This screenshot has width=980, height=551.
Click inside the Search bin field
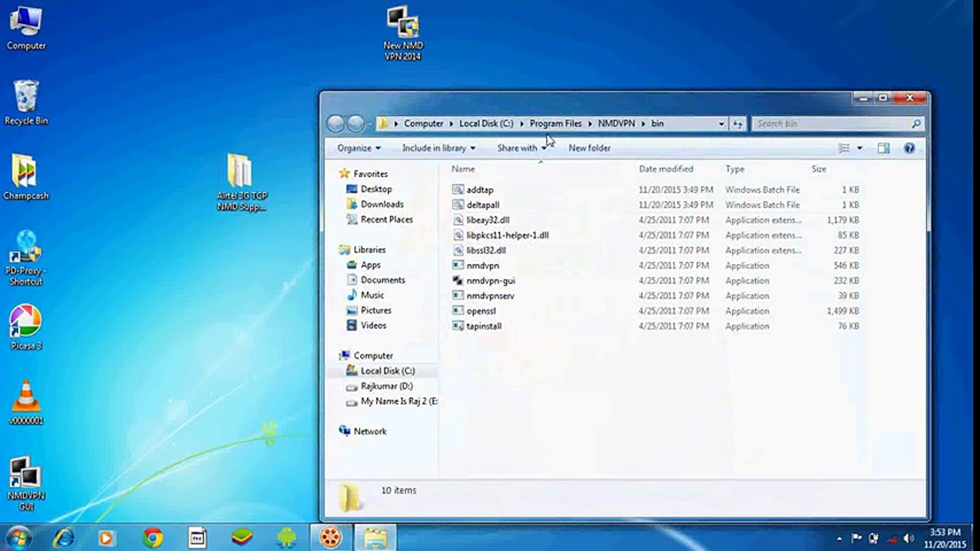click(832, 123)
